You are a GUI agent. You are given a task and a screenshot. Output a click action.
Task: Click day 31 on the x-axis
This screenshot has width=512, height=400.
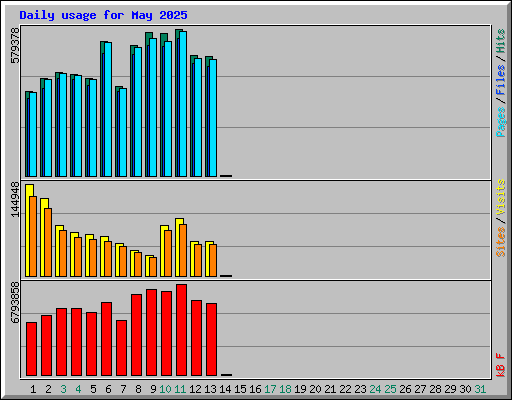[480, 389]
